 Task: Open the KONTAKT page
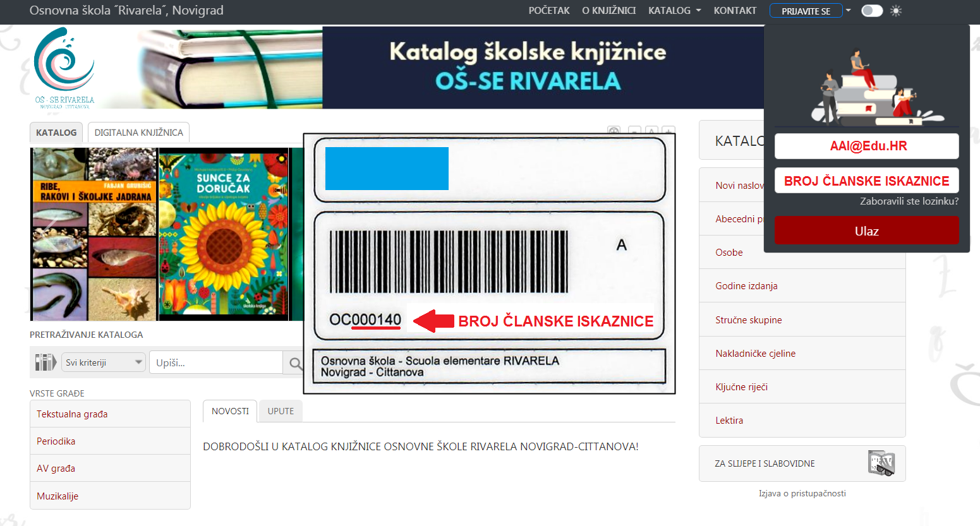(735, 11)
